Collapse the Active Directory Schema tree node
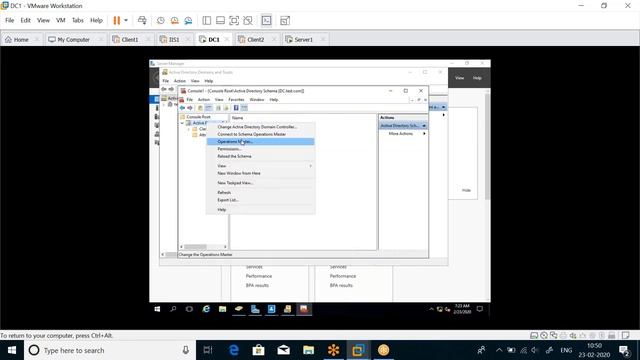 pos(182,123)
